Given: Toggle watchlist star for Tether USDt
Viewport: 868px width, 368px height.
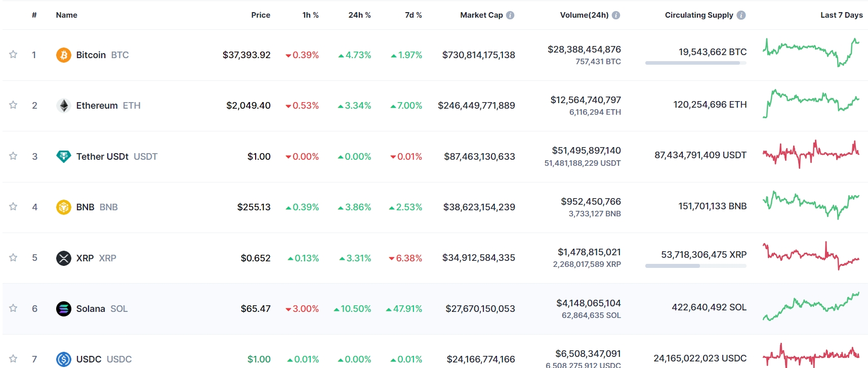Looking at the screenshot, I should [13, 156].
